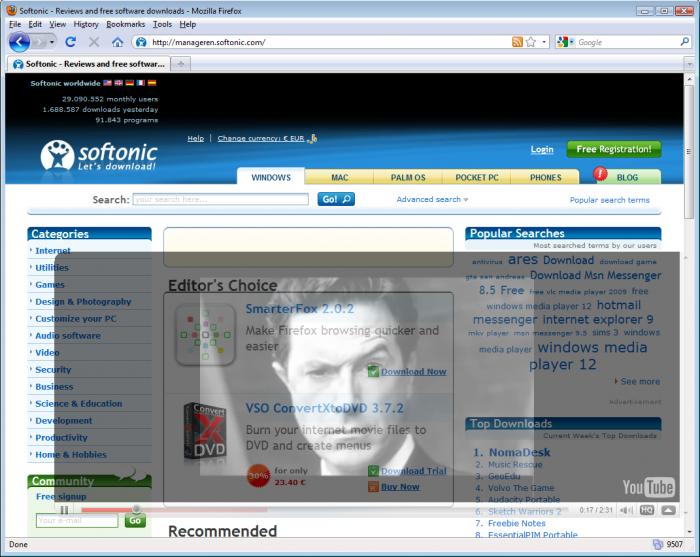
Task: Select the French flag under Softonic worldwide
Action: 141,83
